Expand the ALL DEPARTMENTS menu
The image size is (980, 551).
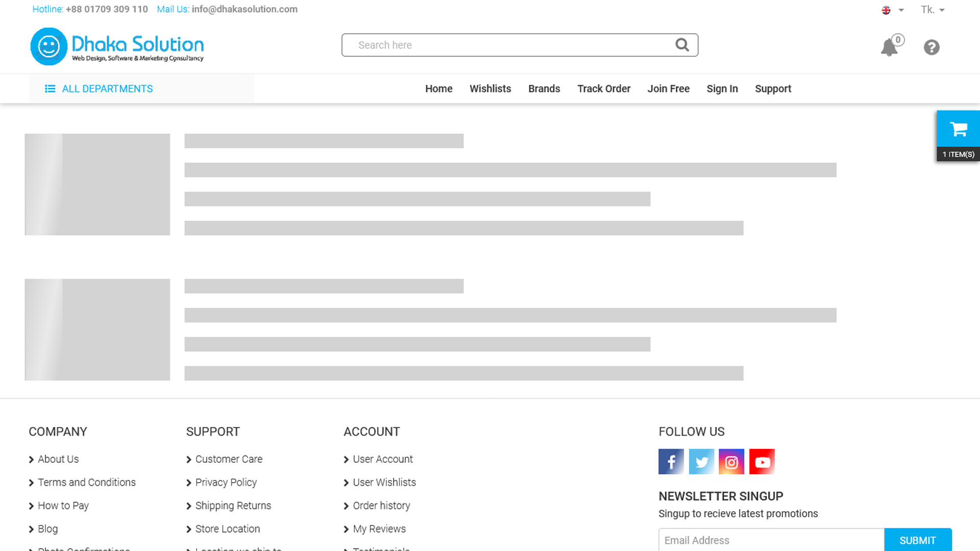(x=141, y=89)
